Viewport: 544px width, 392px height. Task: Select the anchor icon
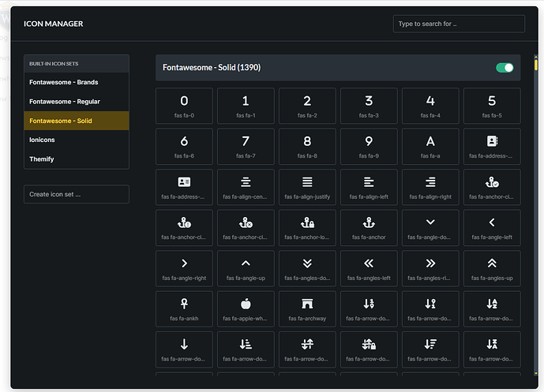tap(369, 227)
